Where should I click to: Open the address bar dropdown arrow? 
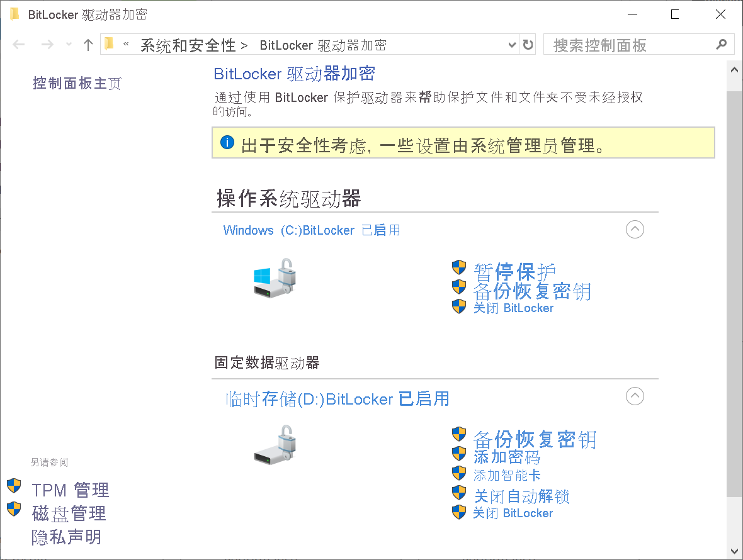[x=511, y=45]
